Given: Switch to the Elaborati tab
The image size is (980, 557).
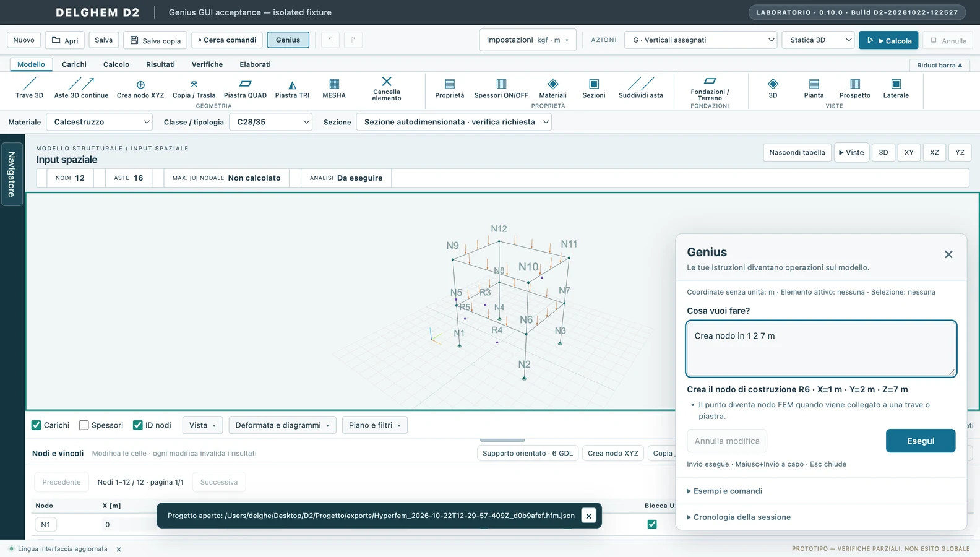Looking at the screenshot, I should click(x=255, y=64).
